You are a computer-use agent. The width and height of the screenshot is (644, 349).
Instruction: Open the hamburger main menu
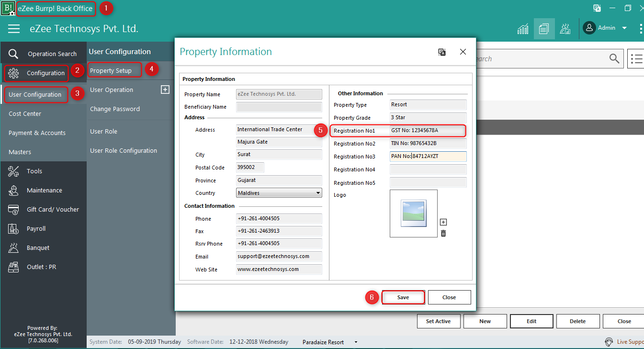tap(14, 29)
